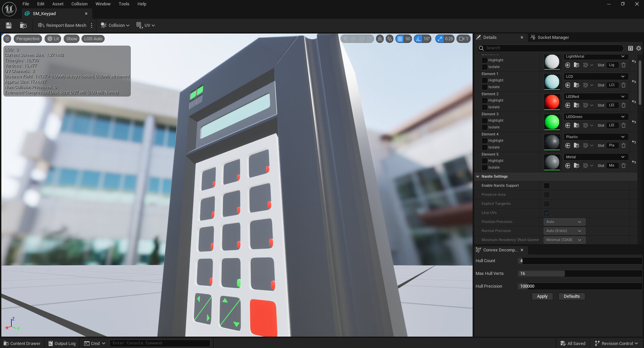Browse to Metal material in Content Browser

pos(576,166)
